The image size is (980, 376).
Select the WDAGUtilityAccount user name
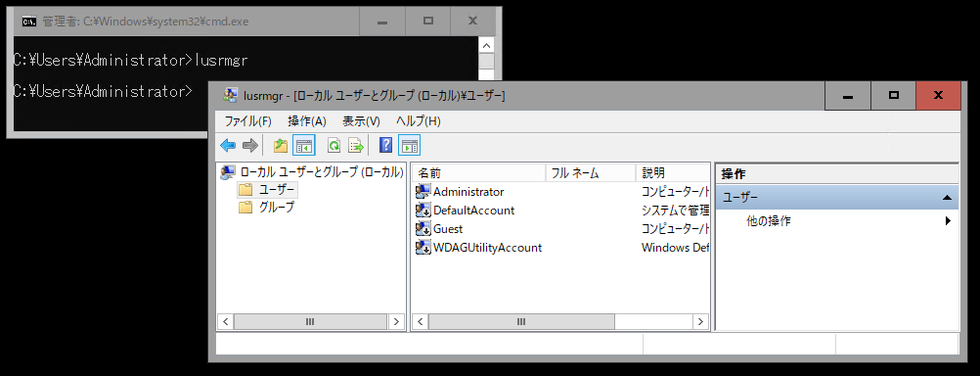point(487,248)
